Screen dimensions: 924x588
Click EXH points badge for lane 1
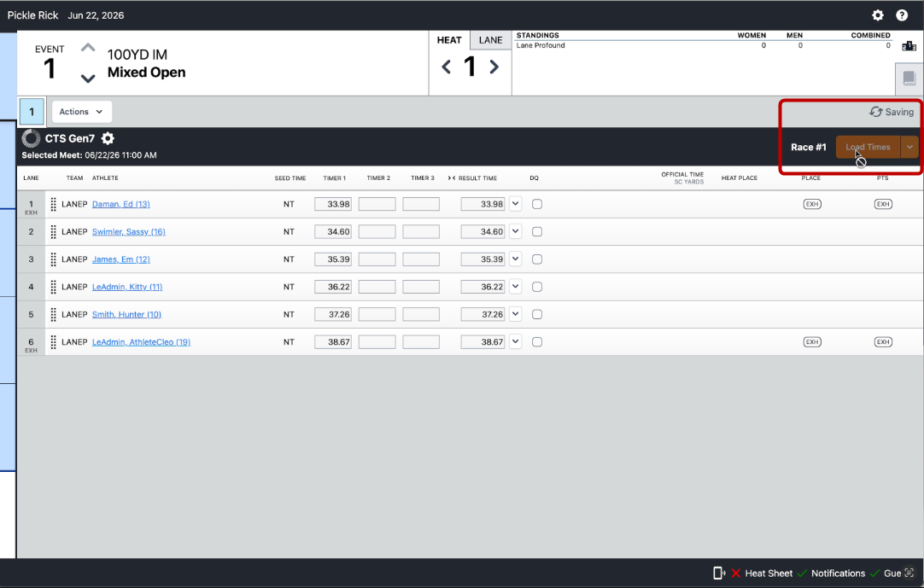[x=883, y=205]
